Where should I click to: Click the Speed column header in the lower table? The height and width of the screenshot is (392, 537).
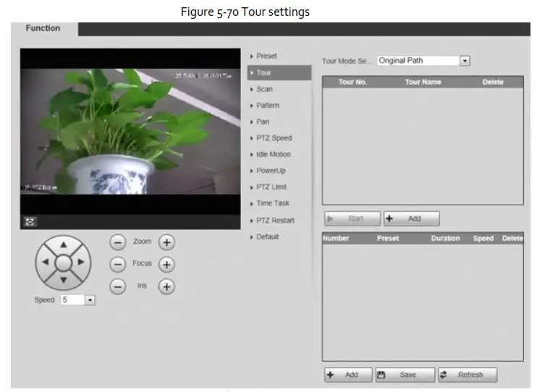[483, 238]
